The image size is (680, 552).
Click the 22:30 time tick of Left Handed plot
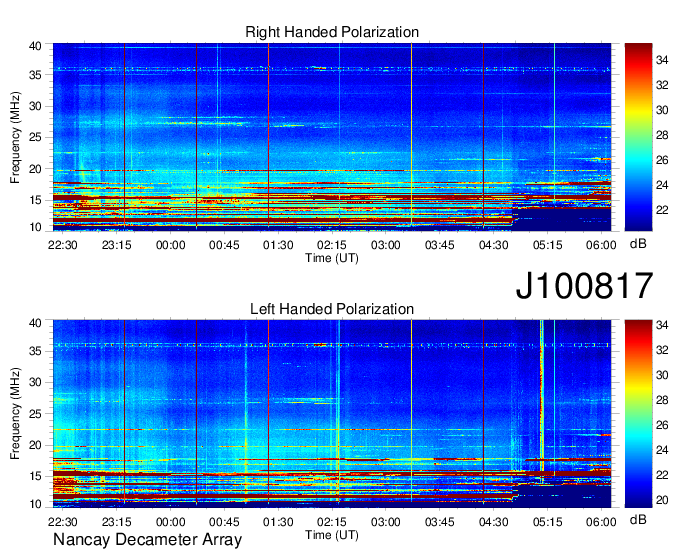point(62,522)
